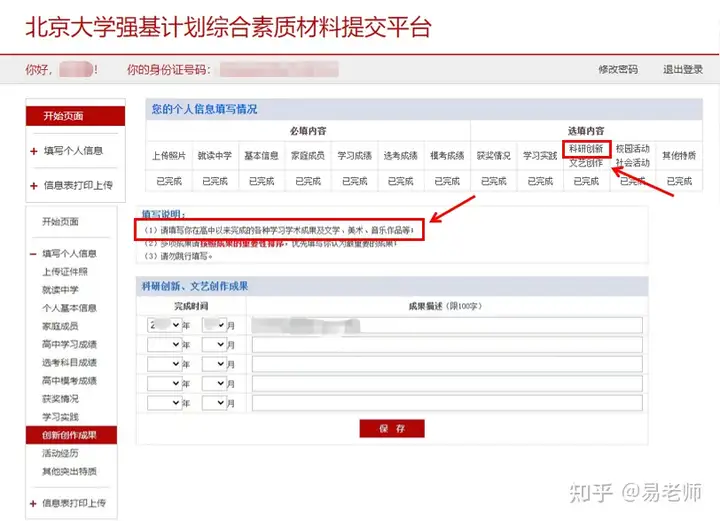720x521 pixels.
Task: Click 已完成 status under 上传照片
Action: [x=169, y=181]
